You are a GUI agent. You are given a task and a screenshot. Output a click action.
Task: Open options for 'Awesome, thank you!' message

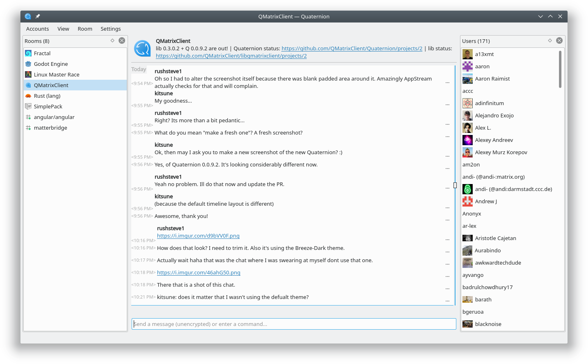tap(447, 220)
